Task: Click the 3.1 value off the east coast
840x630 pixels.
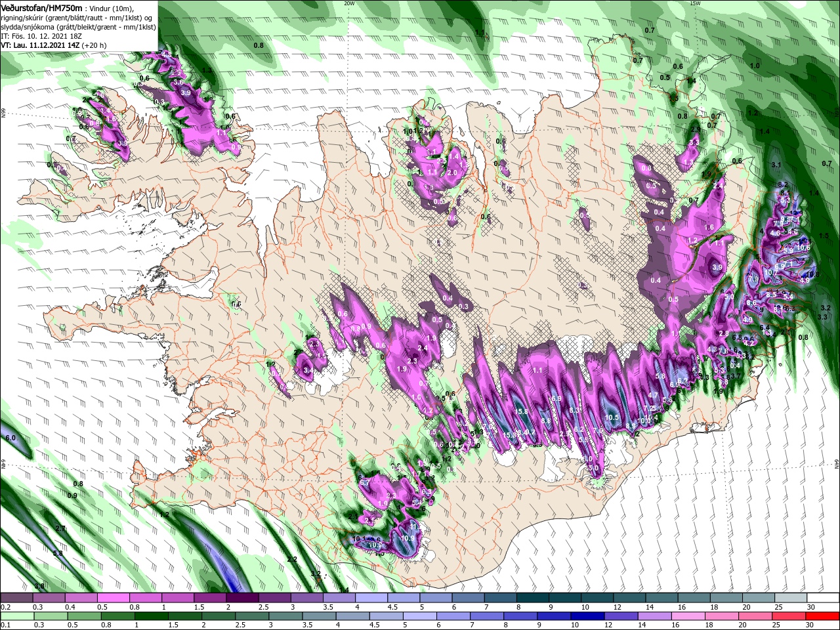Action: point(776,165)
